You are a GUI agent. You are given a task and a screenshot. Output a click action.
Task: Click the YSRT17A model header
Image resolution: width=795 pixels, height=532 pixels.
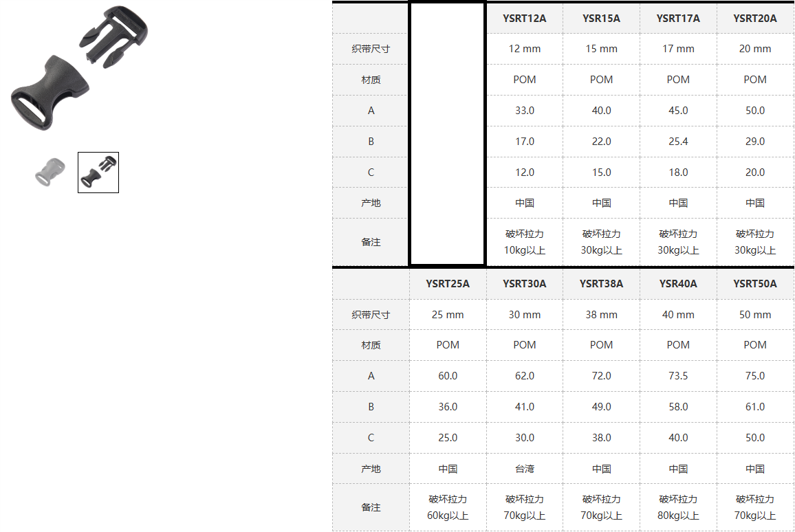[x=678, y=19]
